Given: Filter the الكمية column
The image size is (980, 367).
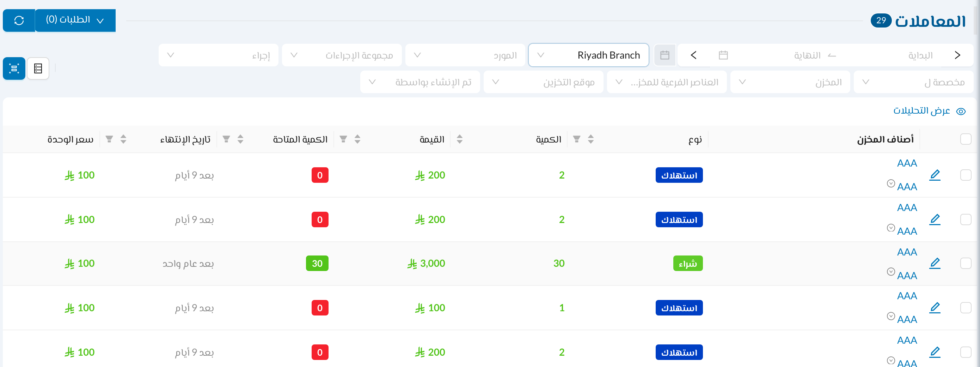Looking at the screenshot, I should click(577, 139).
